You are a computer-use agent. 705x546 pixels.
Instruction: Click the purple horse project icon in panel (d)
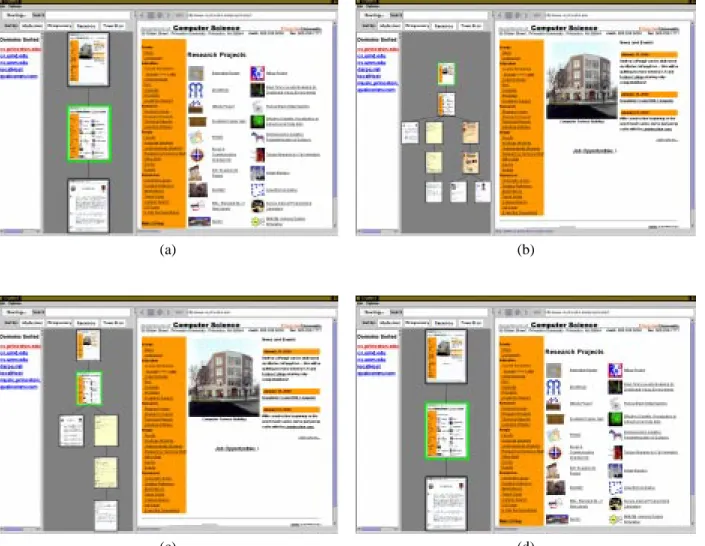[616, 434]
